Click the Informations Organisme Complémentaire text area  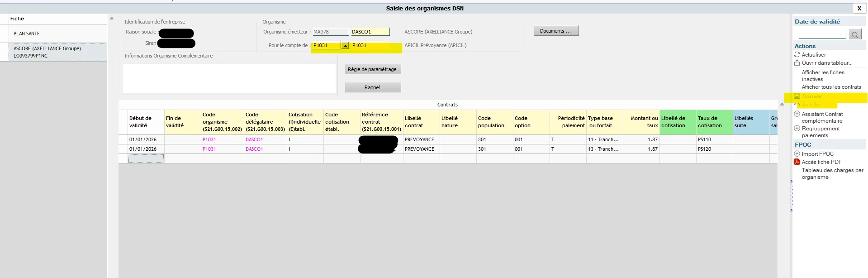pos(229,78)
